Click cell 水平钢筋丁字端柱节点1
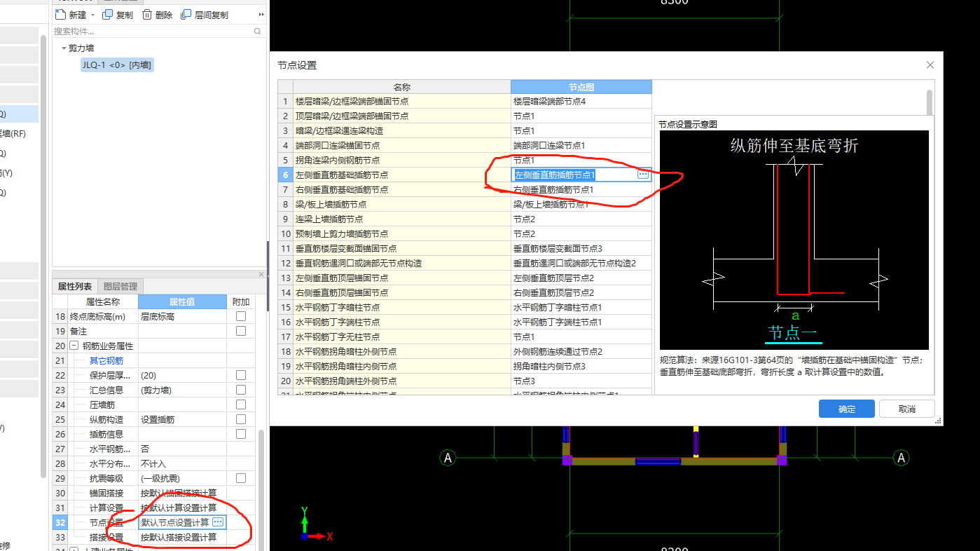 pyautogui.click(x=581, y=322)
